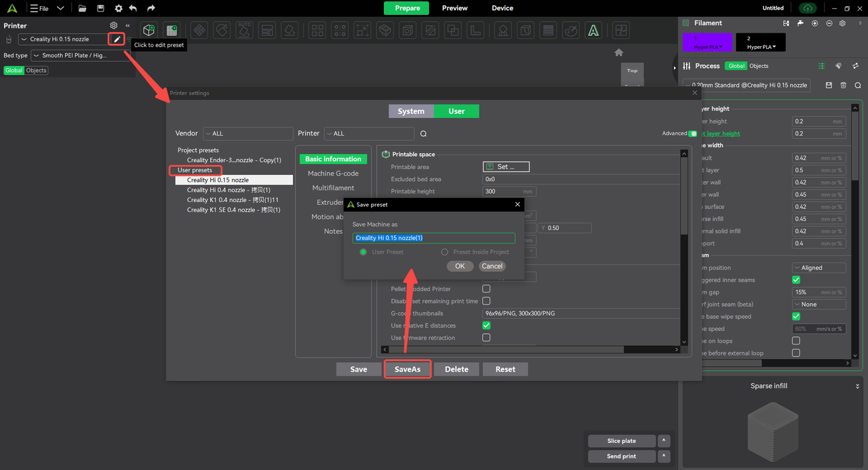Click the paint palette color tool
Image resolution: width=868 pixels, height=470 pixels.
click(571, 31)
